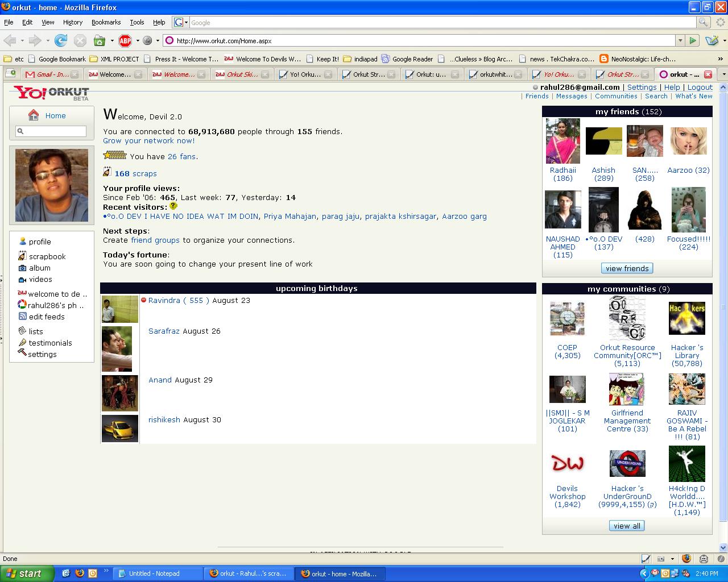Screen dimensions: 728x582
Task: Click the red icon beside Ravindra birthday
Action: point(143,300)
